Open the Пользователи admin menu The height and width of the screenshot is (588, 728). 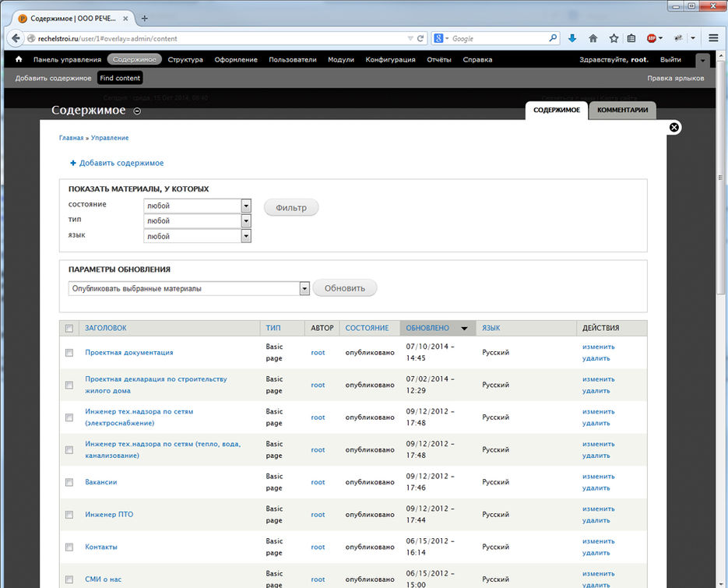point(293,59)
